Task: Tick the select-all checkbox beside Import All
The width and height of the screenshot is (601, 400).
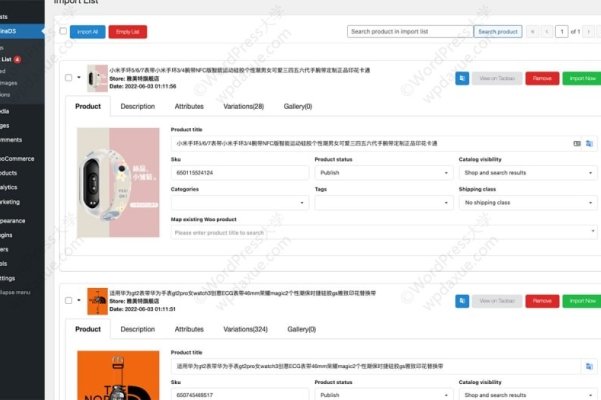Action: (x=63, y=31)
